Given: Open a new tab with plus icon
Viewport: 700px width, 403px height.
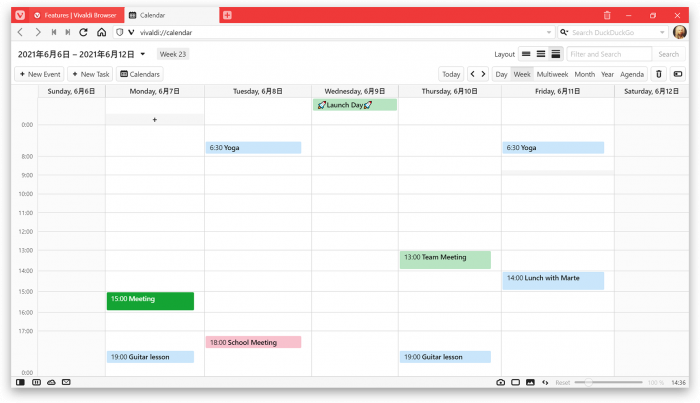Looking at the screenshot, I should [227, 15].
